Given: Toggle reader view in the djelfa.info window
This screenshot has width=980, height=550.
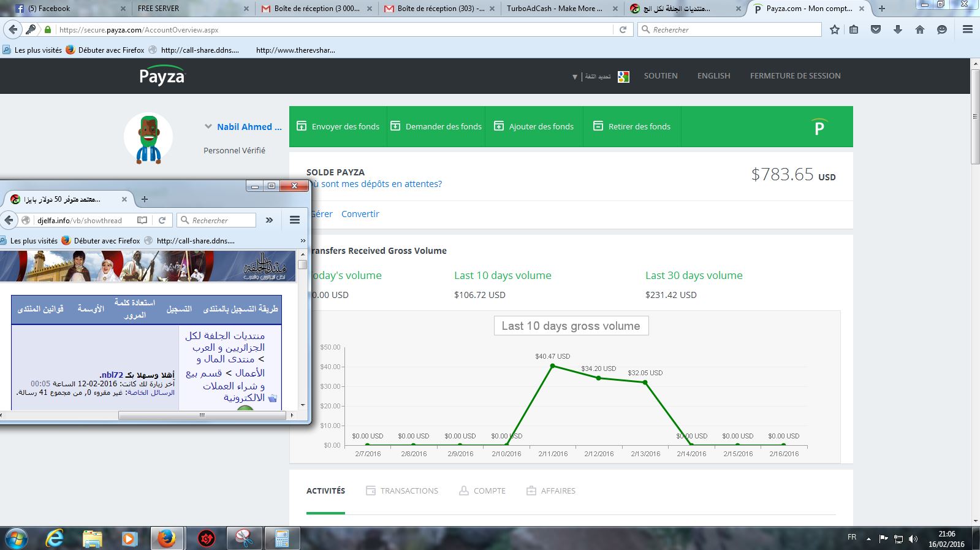Looking at the screenshot, I should point(142,220).
